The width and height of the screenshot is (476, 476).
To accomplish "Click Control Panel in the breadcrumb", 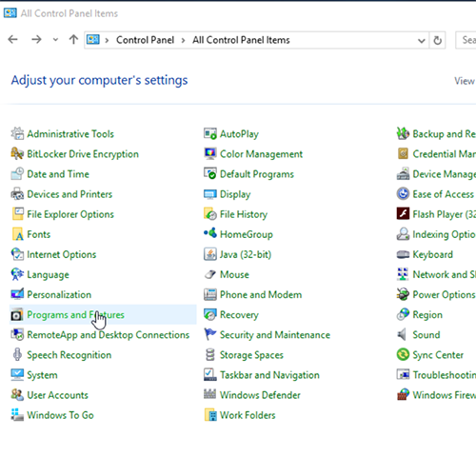I will coord(145,40).
